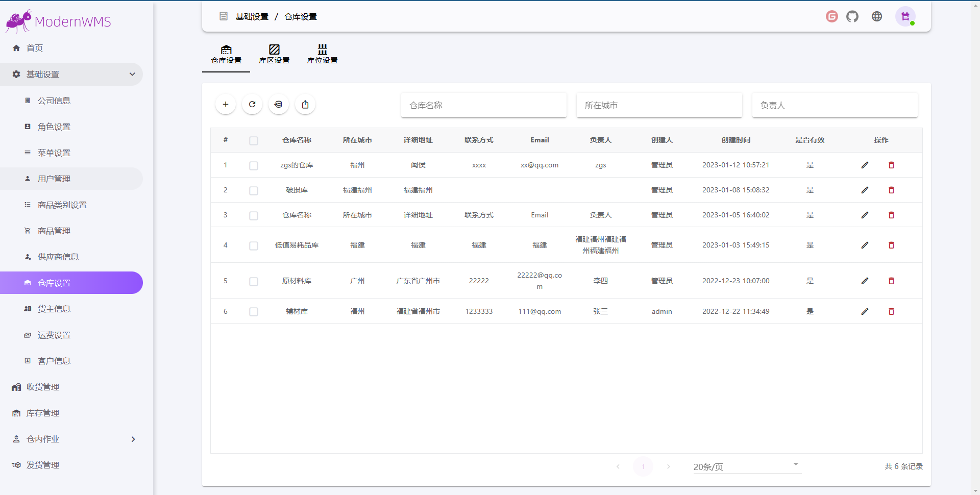The width and height of the screenshot is (980, 495).
Task: Edit the zgs的仓库 row with pencil icon
Action: tap(865, 165)
